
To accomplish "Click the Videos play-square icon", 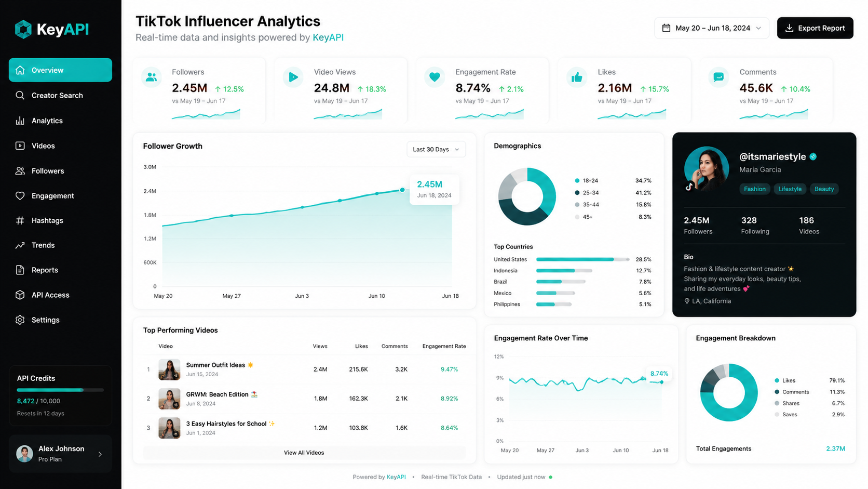I will (20, 146).
